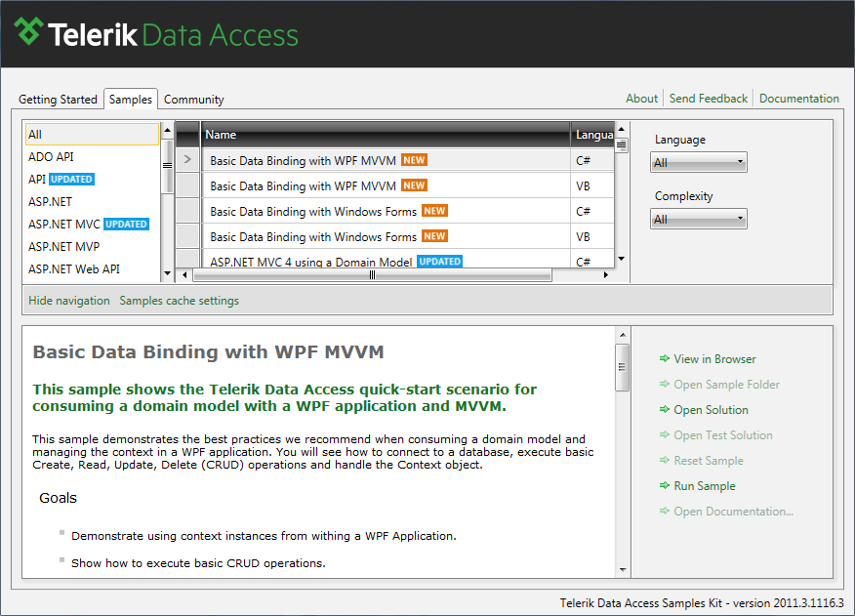Screen dimensions: 855x616
Task: Select C# Basic Data Binding with WPF MVVM row
Action: 395,160
